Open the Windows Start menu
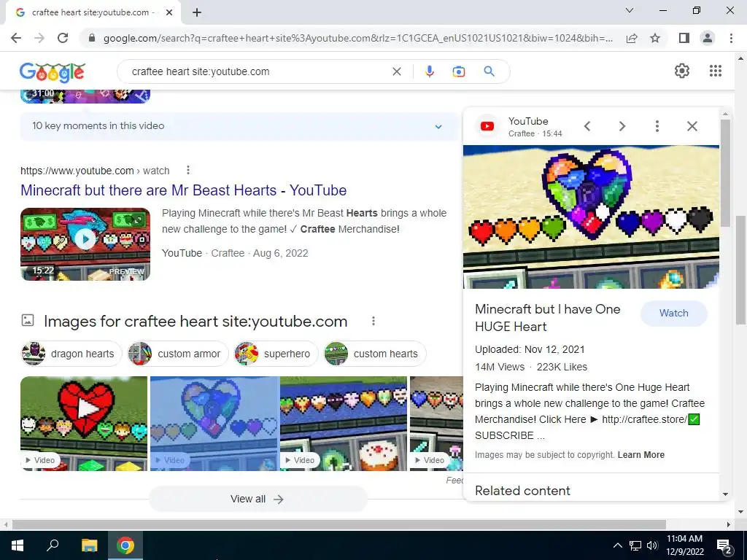747x560 pixels. click(x=18, y=545)
